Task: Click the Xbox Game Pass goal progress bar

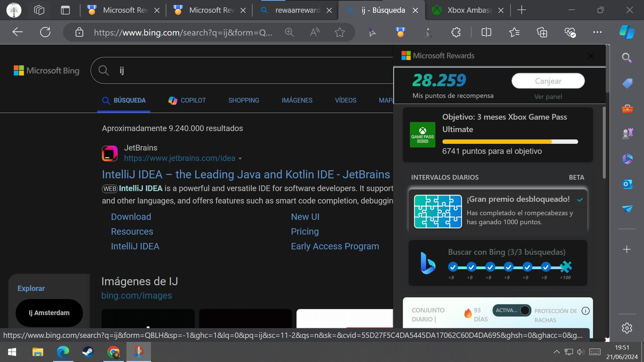Action: click(510, 141)
